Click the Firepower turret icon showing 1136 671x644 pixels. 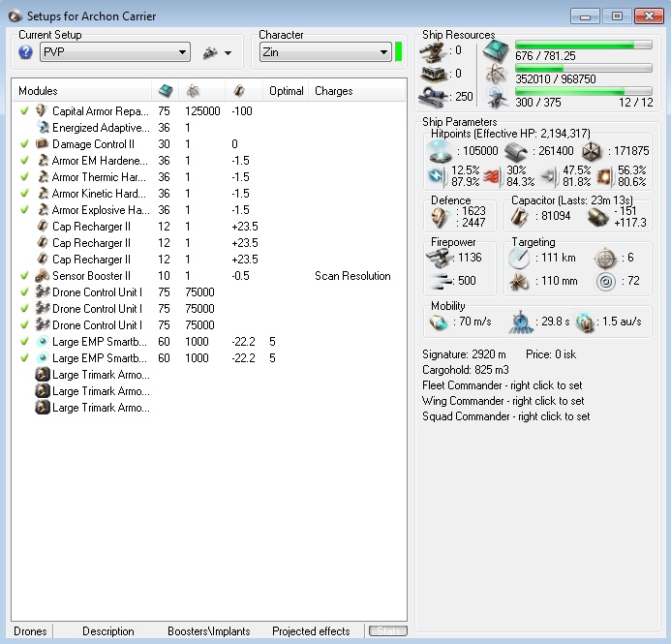439,258
